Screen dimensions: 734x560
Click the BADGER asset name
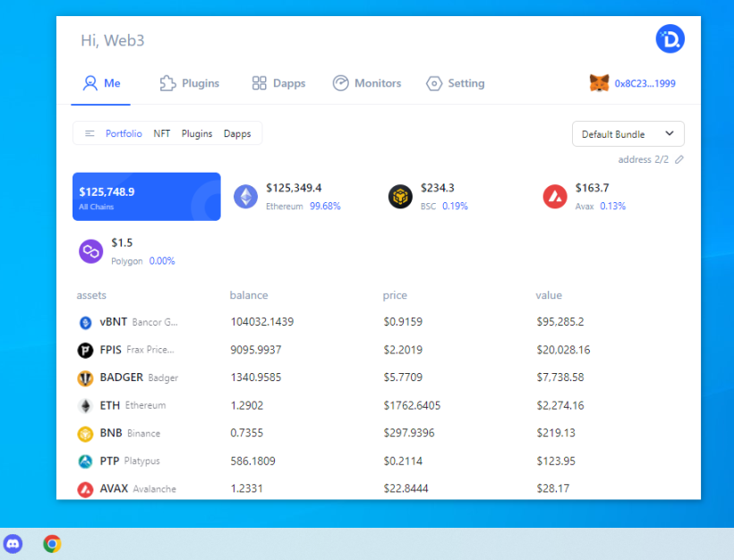(x=121, y=378)
